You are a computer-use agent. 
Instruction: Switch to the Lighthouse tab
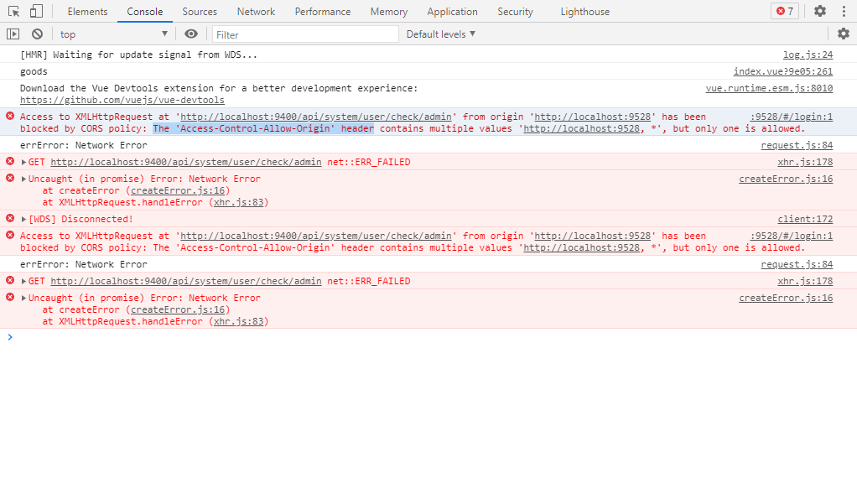coord(584,12)
